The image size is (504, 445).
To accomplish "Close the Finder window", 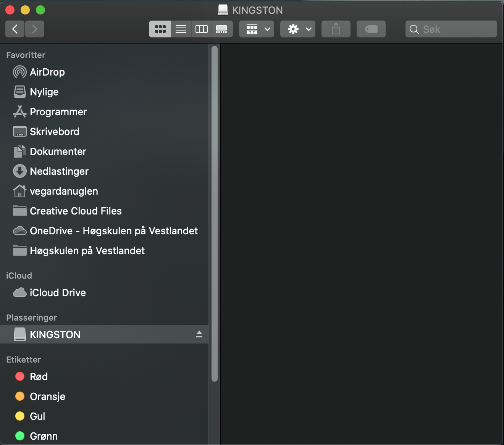I will [10, 10].
